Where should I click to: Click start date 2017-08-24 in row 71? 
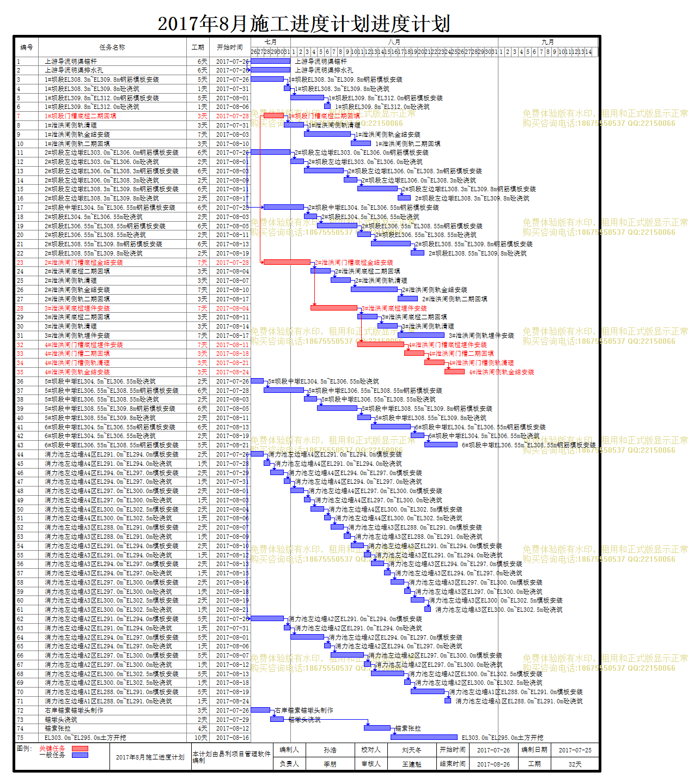(x=233, y=701)
